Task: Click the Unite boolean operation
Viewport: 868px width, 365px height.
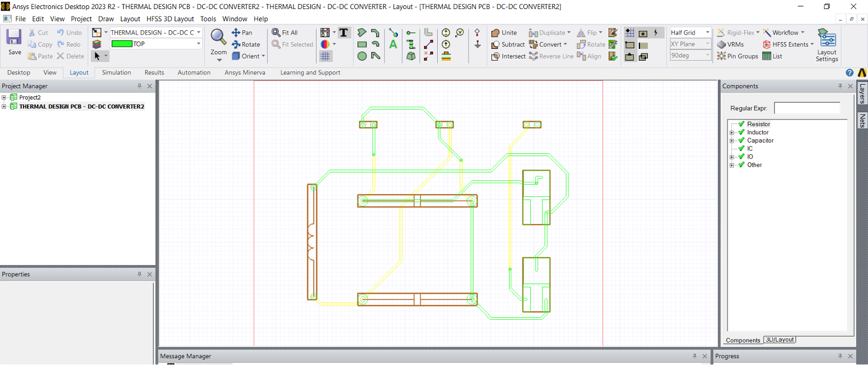Action: click(504, 32)
